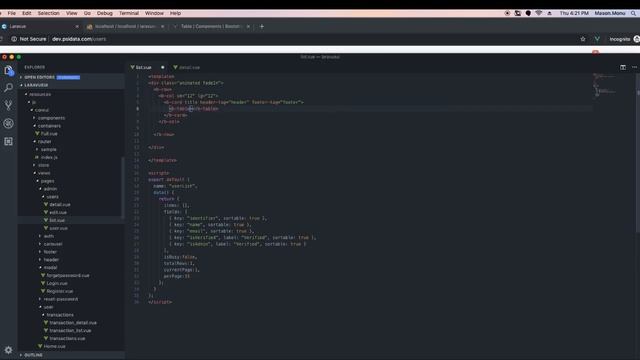Screen dimensions: 640x360
Task: Click the site info icon beside Not Secure
Action: point(14,39)
